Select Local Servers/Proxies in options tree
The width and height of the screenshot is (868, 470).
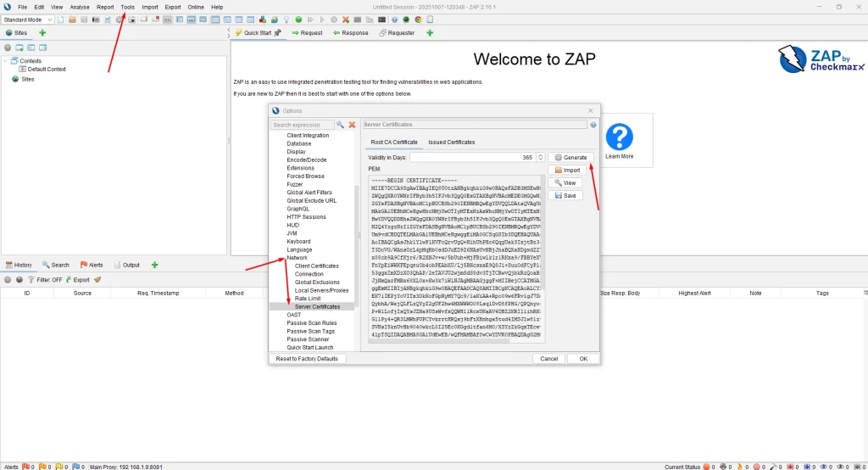pyautogui.click(x=321, y=290)
